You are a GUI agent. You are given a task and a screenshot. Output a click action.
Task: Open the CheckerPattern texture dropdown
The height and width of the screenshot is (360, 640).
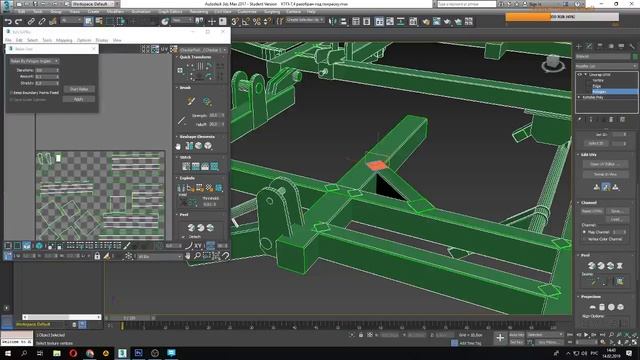(x=202, y=49)
